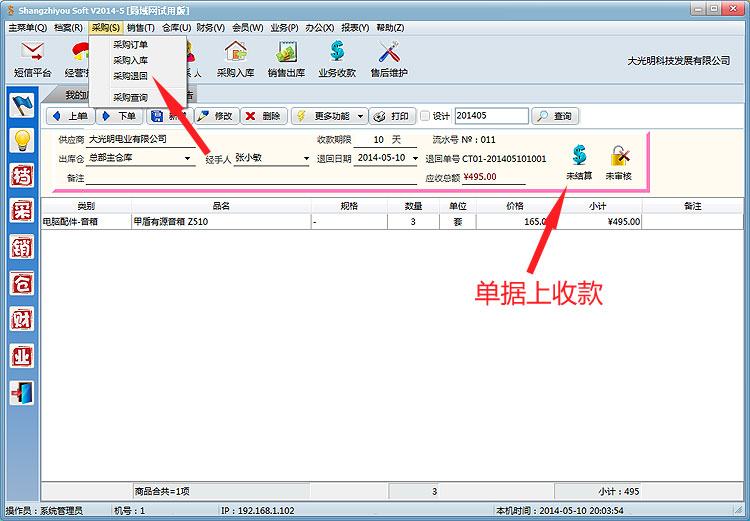Viewport: 750px width, 521px height.
Task: Toggle the 设计 checkbox
Action: (x=425, y=116)
